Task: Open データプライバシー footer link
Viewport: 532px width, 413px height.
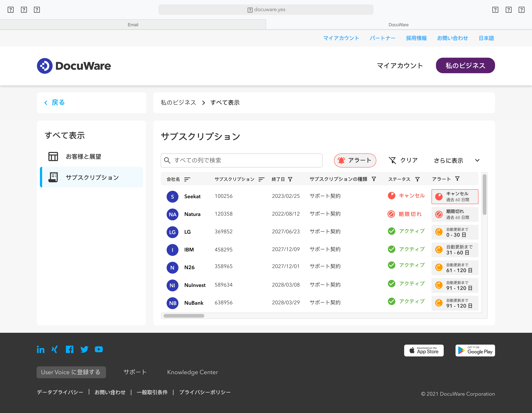Action: click(x=60, y=392)
